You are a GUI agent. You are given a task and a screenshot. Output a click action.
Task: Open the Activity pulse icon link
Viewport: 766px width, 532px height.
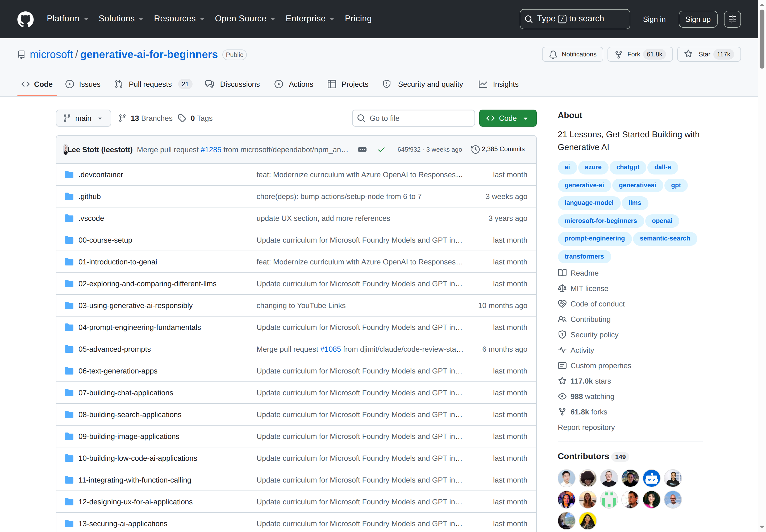(x=576, y=350)
